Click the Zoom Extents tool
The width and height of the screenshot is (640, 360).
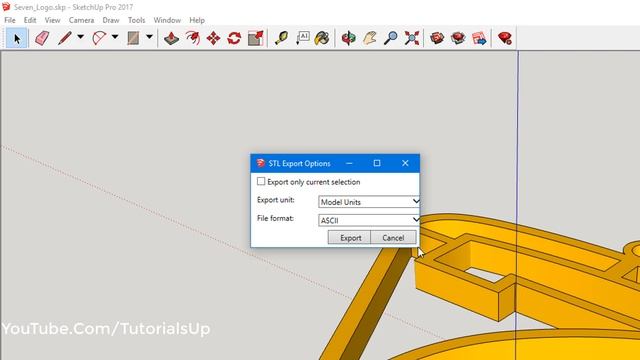[x=411, y=38]
